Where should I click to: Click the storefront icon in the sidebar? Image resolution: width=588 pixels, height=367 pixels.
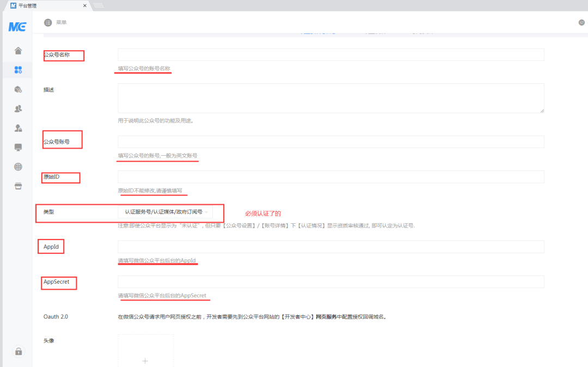tap(18, 186)
